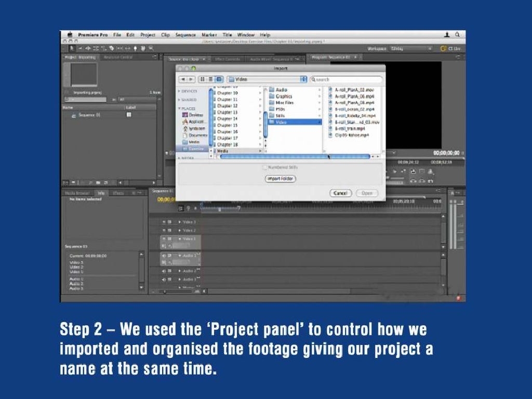
Task: Open the Workspace Editing dropdown
Action: click(411, 48)
